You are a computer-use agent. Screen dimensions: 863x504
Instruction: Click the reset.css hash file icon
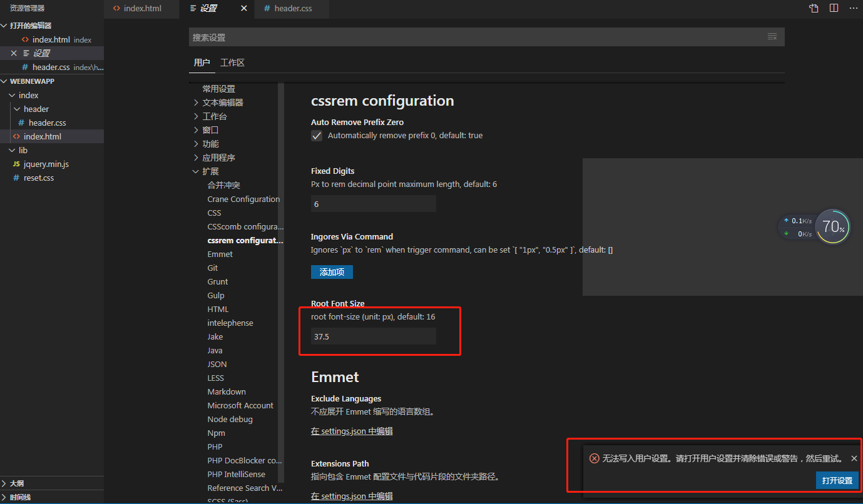pos(16,178)
